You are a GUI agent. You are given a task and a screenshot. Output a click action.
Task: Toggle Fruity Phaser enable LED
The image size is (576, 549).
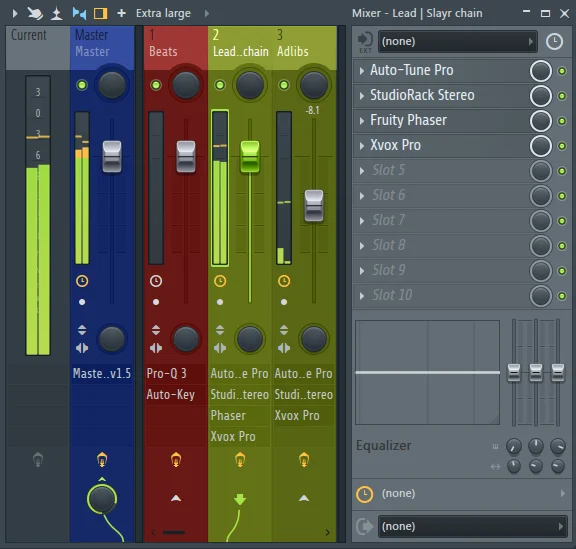(x=562, y=121)
